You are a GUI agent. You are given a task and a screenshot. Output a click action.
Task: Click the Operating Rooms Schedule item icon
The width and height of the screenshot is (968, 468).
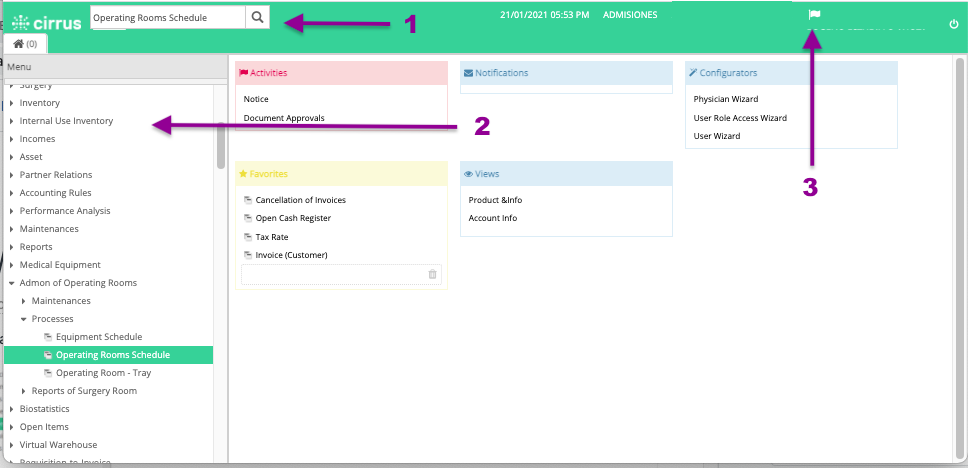pos(48,355)
